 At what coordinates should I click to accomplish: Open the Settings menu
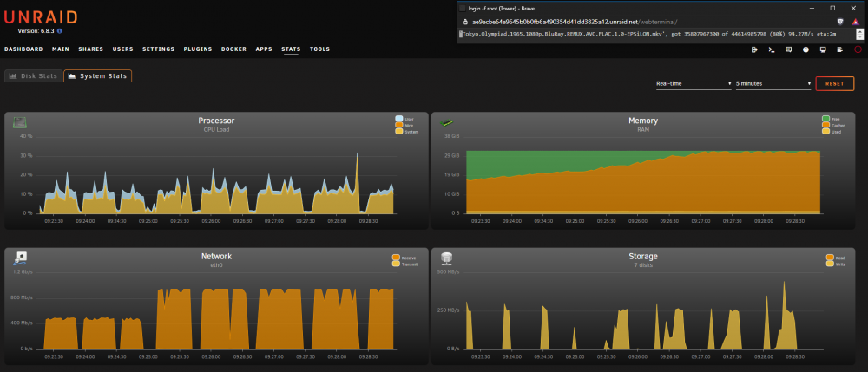[x=158, y=49]
